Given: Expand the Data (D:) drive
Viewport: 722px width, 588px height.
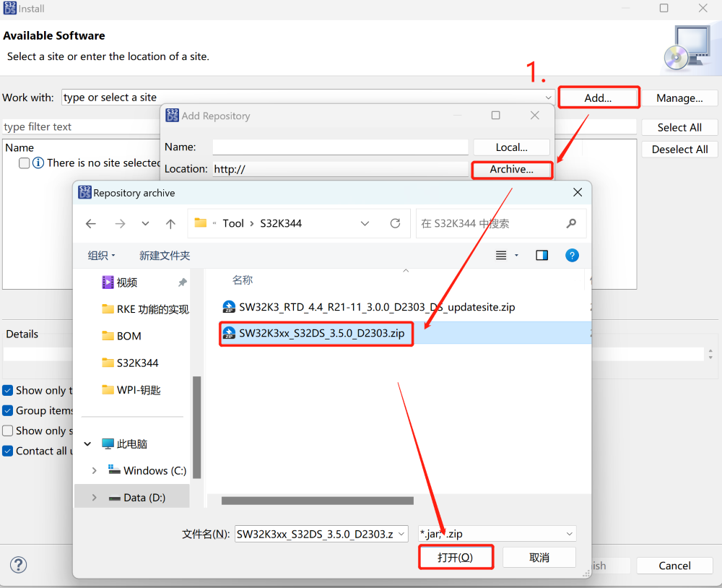Looking at the screenshot, I should pos(94,498).
